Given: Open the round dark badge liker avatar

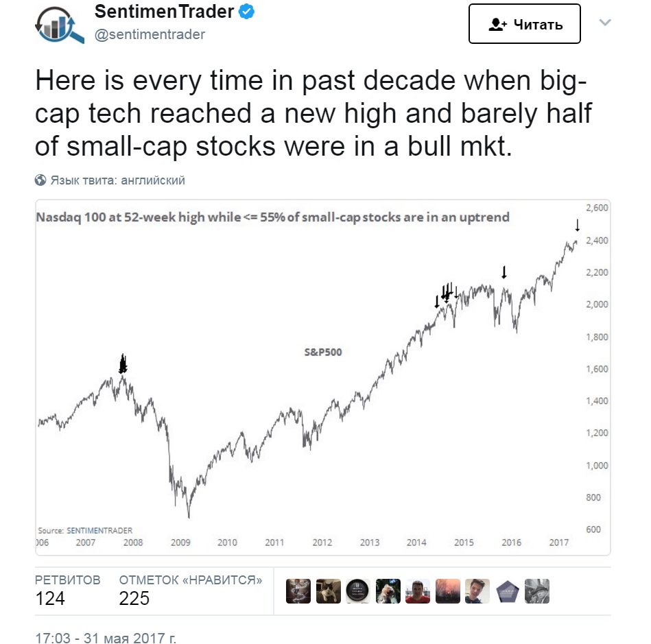Looking at the screenshot, I should (358, 591).
